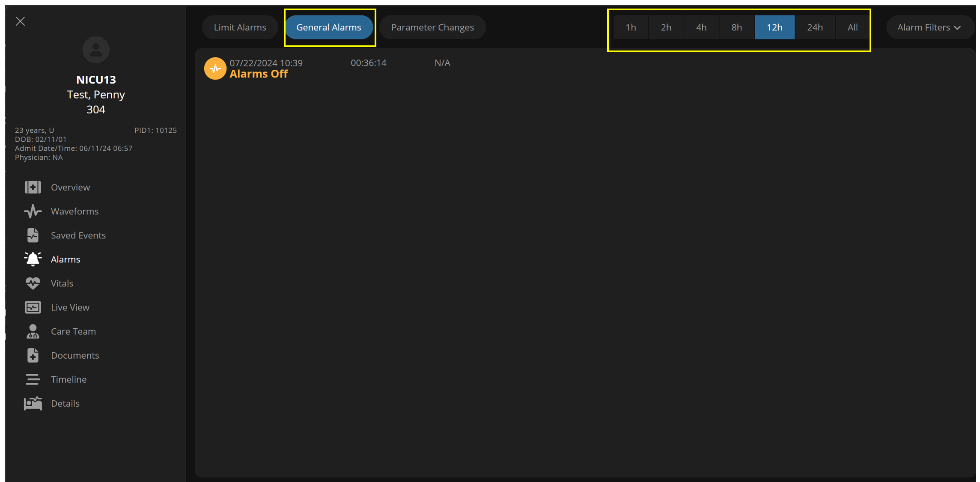This screenshot has width=980, height=482.
Task: Show All time range
Action: pos(852,27)
